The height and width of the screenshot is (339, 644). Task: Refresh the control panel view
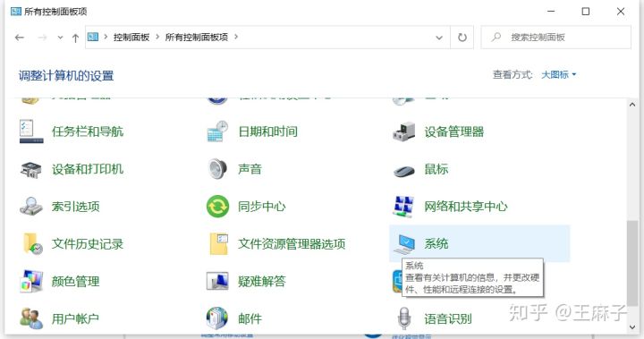click(x=462, y=38)
